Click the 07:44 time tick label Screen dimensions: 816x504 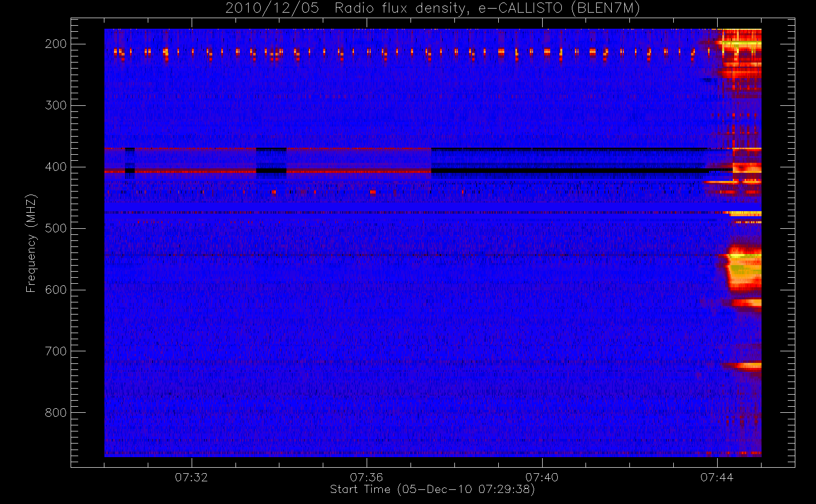point(717,477)
